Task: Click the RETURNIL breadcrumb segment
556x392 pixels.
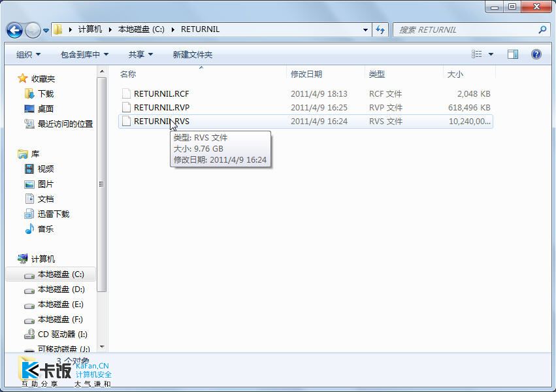Action: (x=200, y=29)
